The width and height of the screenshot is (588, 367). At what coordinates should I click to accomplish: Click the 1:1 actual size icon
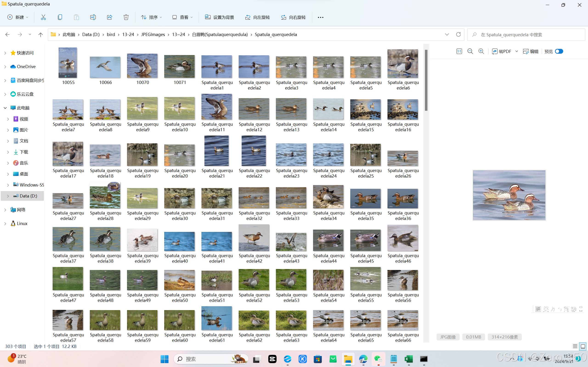(x=459, y=51)
